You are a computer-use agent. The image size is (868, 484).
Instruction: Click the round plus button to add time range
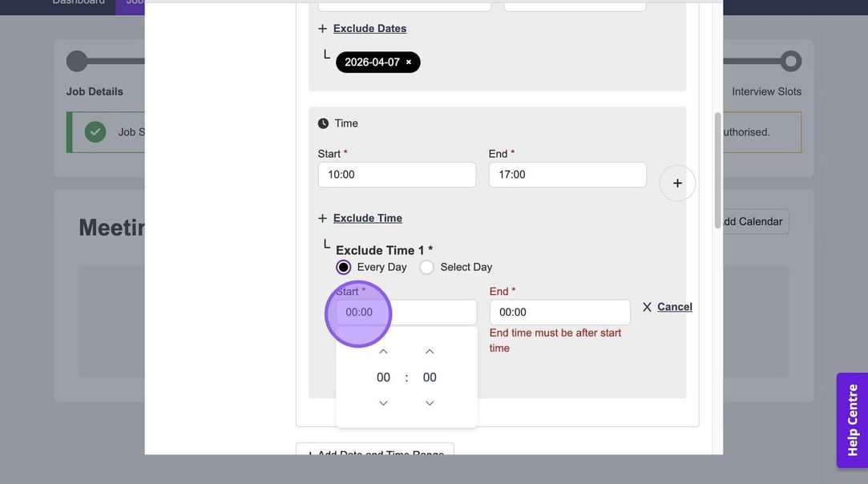tap(677, 184)
